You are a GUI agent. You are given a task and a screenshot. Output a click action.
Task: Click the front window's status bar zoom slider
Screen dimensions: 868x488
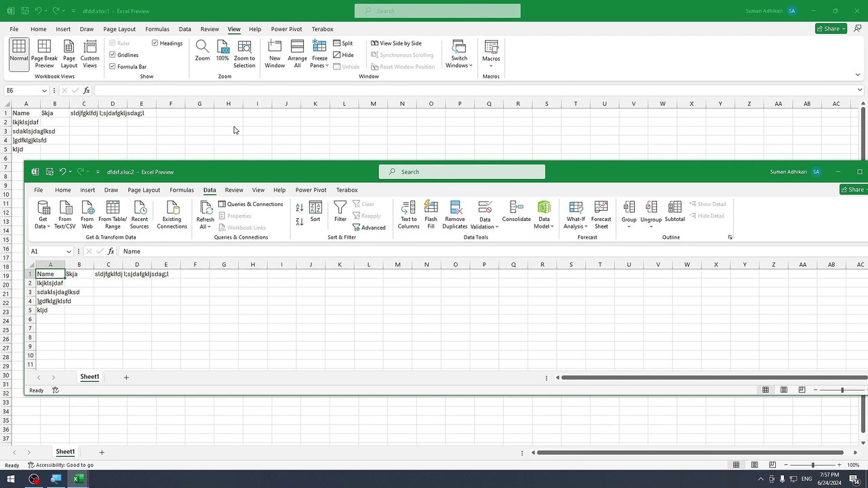[x=842, y=390]
